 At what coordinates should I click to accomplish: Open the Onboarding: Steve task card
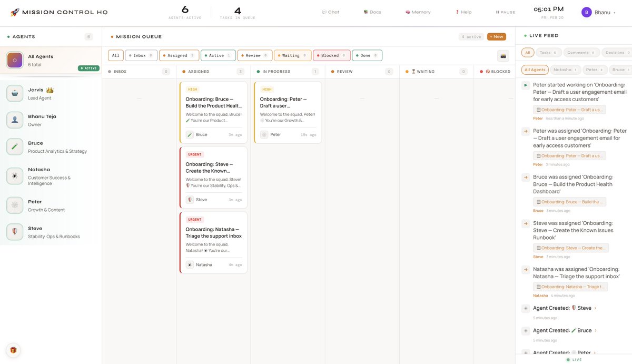click(x=213, y=177)
